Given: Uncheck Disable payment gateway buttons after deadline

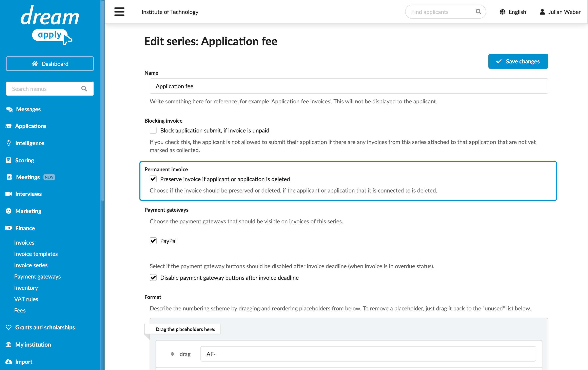Looking at the screenshot, I should tap(153, 277).
